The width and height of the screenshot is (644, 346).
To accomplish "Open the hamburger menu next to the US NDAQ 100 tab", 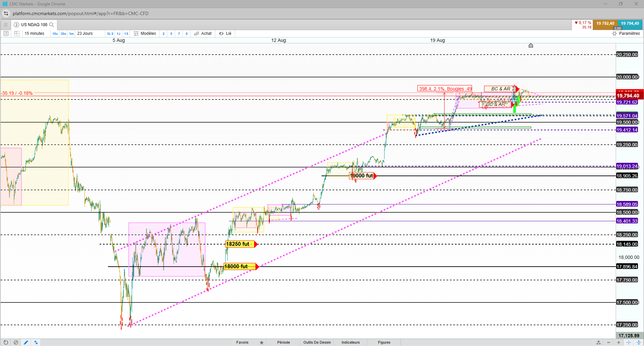I will 5,25.
